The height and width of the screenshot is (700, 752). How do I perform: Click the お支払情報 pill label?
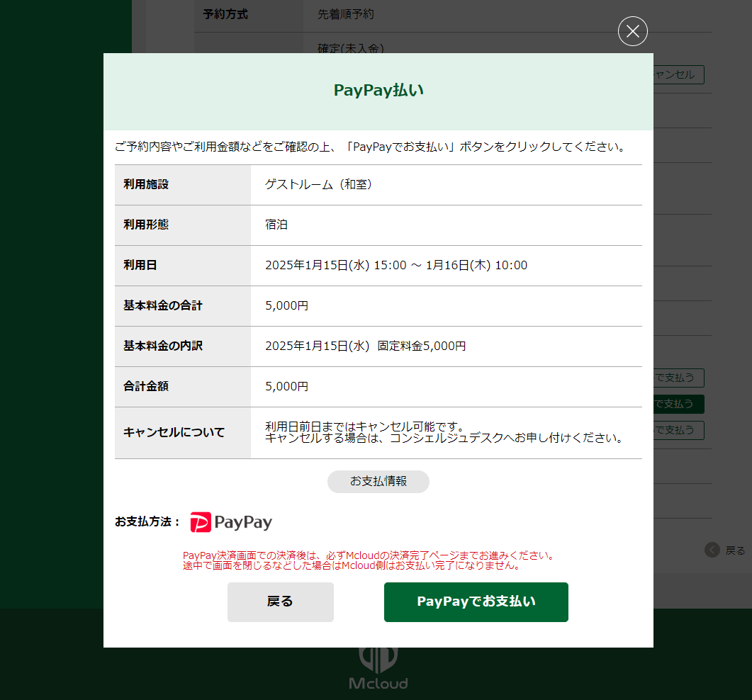pos(378,481)
